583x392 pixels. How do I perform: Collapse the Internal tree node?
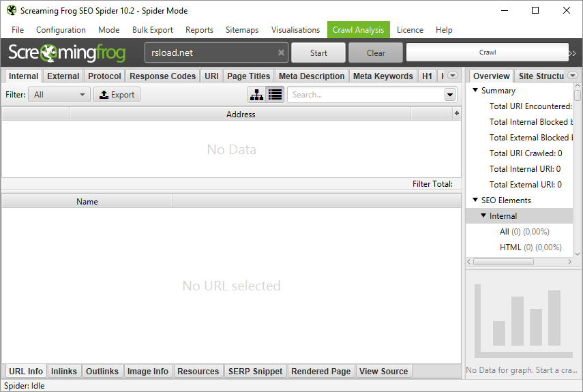point(483,215)
